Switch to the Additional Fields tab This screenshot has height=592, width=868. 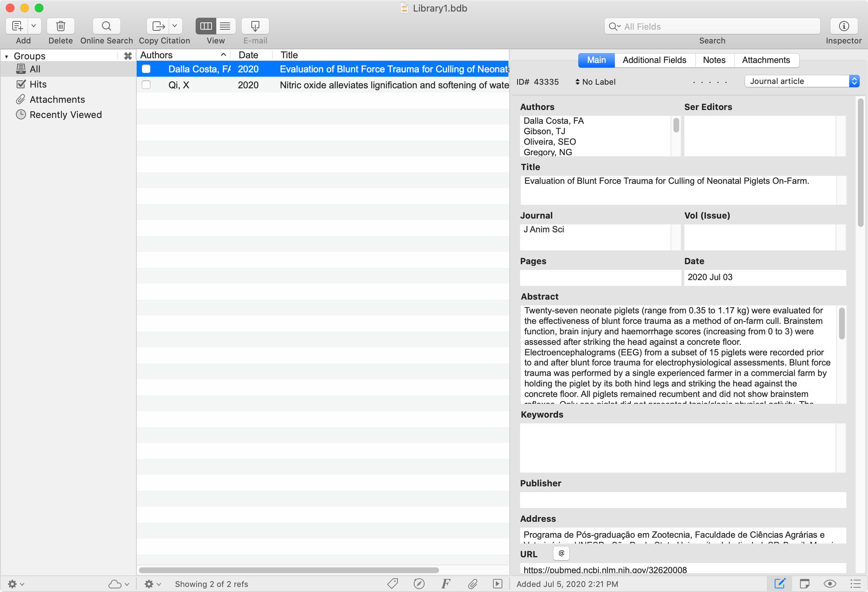coord(654,60)
